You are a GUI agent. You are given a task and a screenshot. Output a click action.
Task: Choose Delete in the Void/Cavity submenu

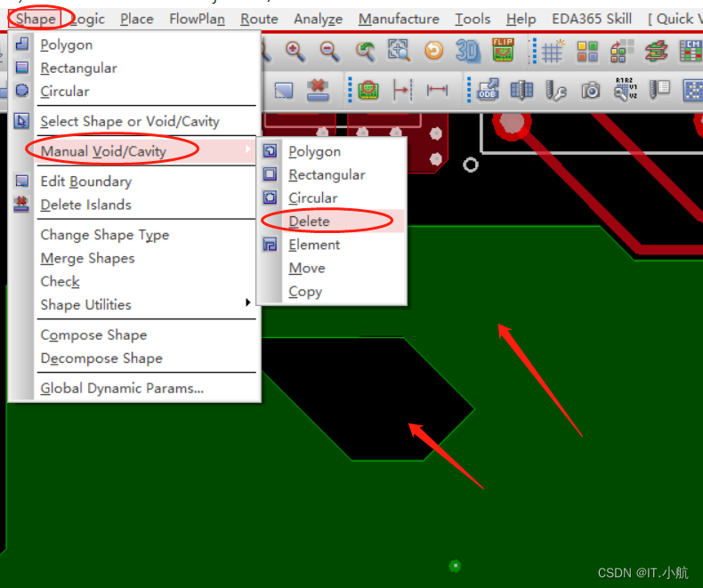click(309, 222)
